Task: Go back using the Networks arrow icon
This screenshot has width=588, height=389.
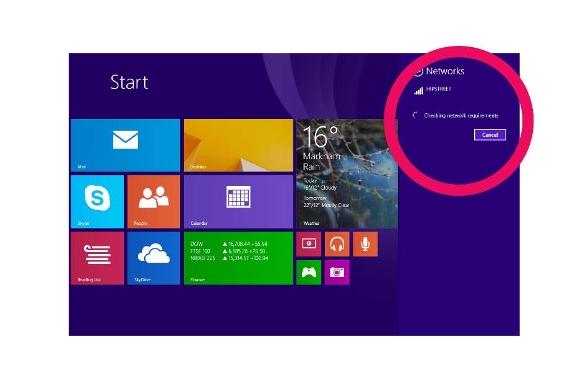Action: pos(418,71)
